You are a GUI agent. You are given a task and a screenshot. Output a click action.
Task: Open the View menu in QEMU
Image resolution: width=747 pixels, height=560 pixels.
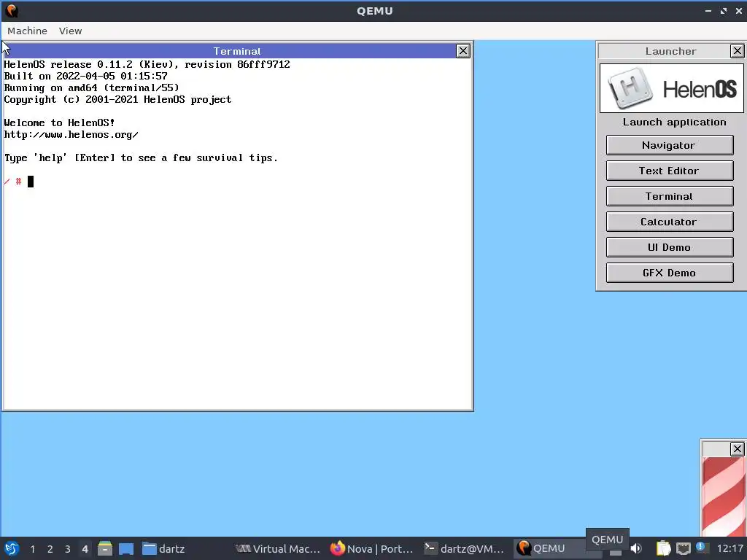click(x=70, y=31)
